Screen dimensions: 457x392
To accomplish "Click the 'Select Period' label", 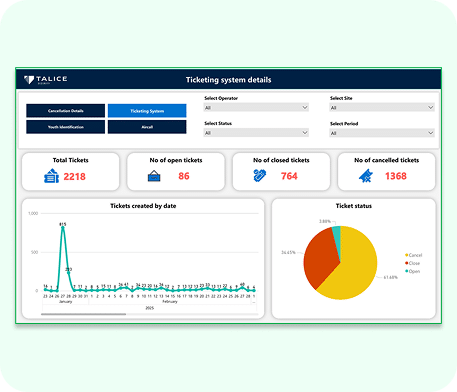I will click(344, 124).
